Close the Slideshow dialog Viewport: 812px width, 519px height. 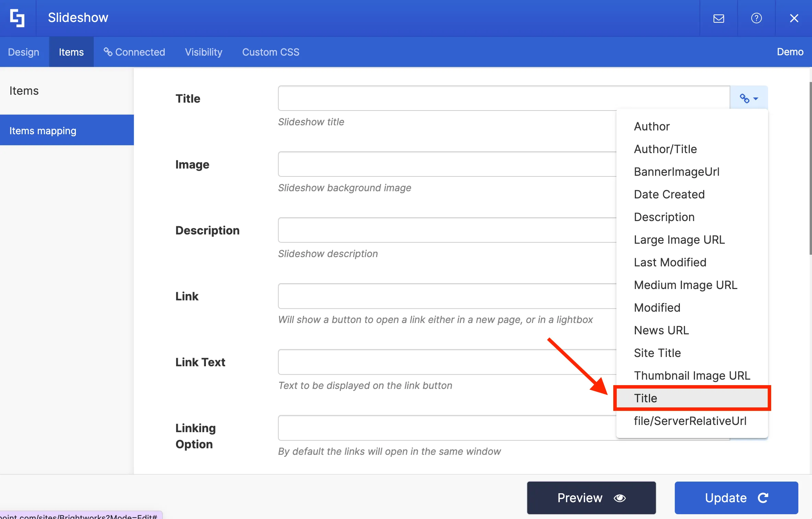pyautogui.click(x=794, y=18)
